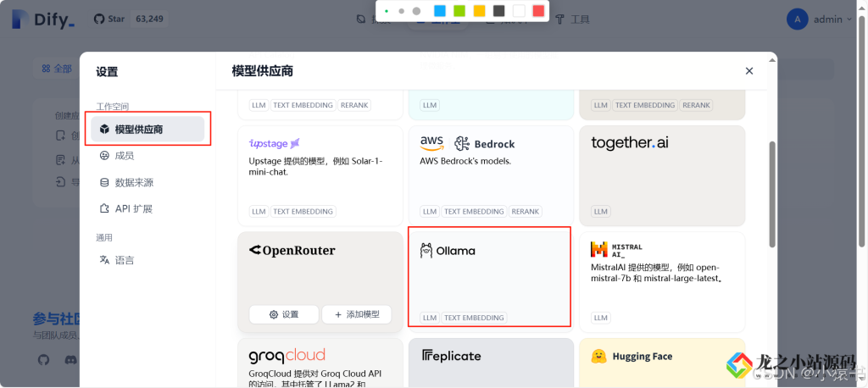868x388 pixels.
Task: Pick the blue color swatch
Action: click(x=440, y=11)
